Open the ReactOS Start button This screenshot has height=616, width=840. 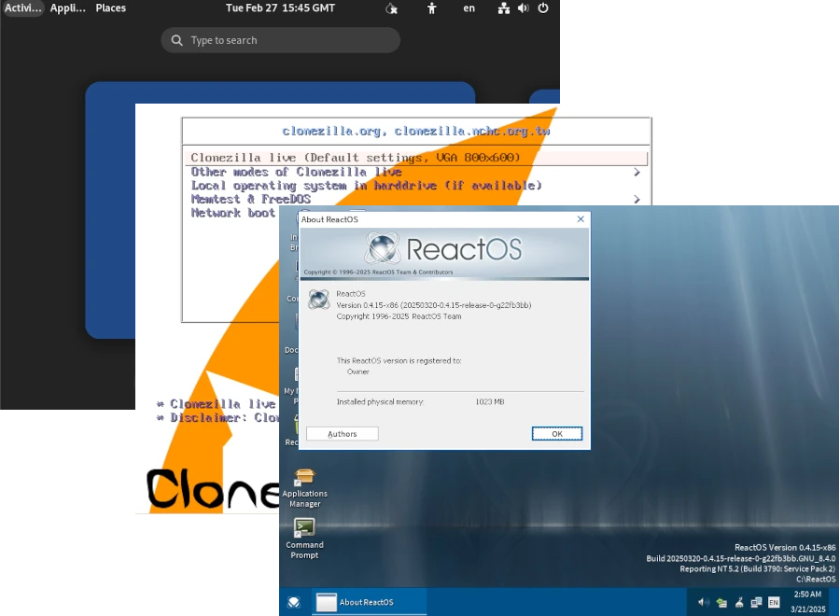[x=294, y=603]
